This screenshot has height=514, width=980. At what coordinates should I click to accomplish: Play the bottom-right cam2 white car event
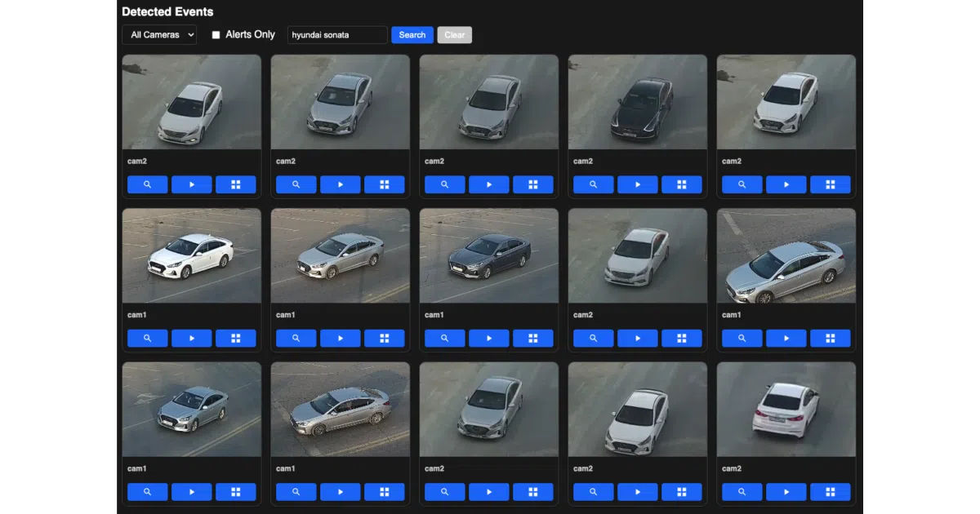pyautogui.click(x=786, y=492)
